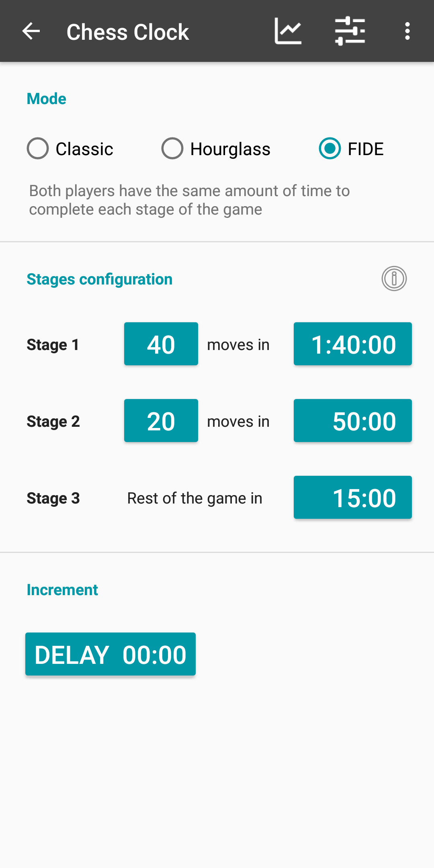Viewport: 434px width, 868px height.
Task: Open the statistics chart icon
Action: click(288, 31)
